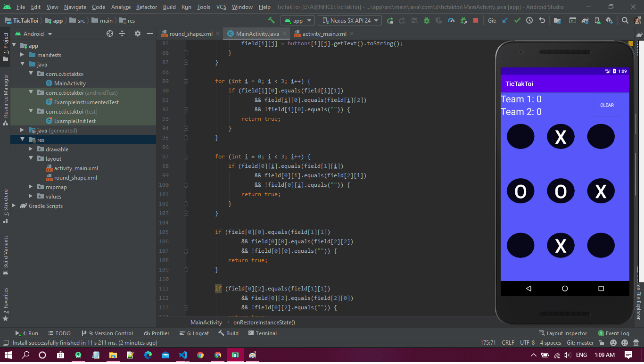Open Layout Inspector tool

(563, 333)
